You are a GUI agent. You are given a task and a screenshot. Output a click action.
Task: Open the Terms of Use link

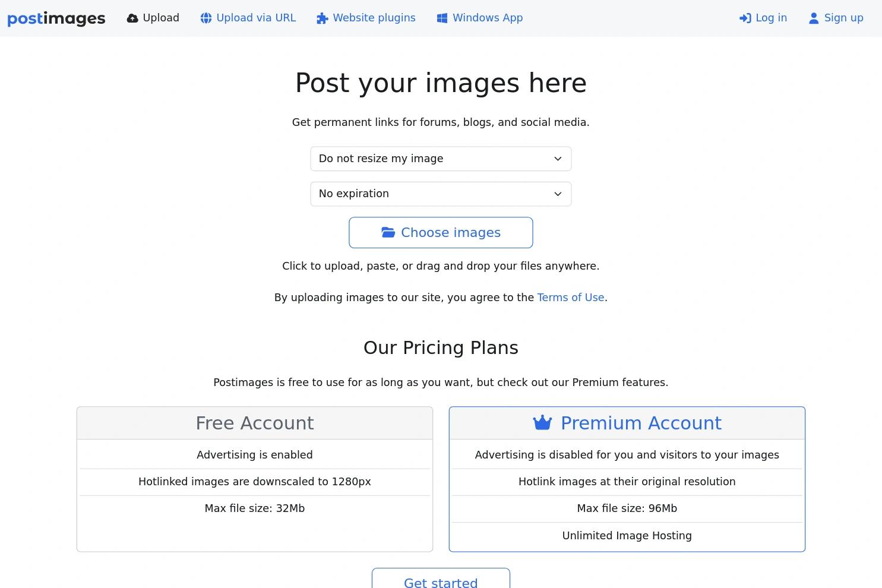pyautogui.click(x=570, y=297)
